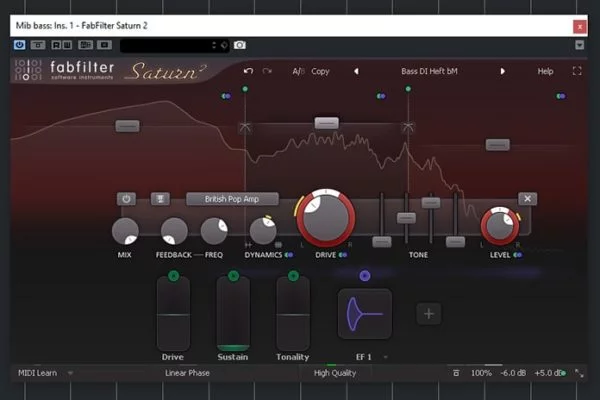
Task: Click the green drag handle above Drive slider
Action: (x=173, y=276)
